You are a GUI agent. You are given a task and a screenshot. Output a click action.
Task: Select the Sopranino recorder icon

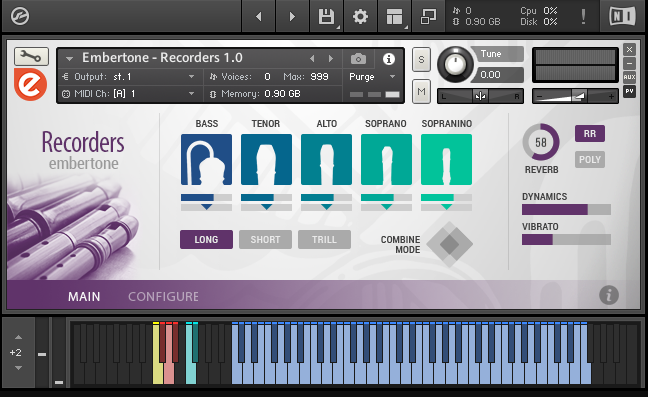click(x=446, y=159)
